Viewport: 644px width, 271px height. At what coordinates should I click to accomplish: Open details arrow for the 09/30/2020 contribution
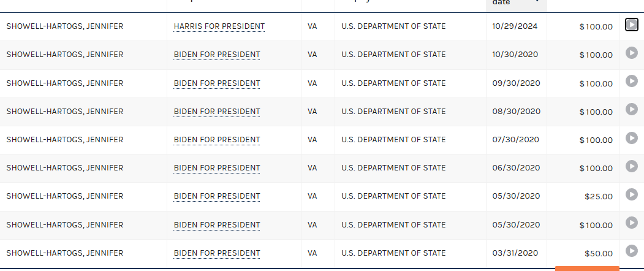631,81
